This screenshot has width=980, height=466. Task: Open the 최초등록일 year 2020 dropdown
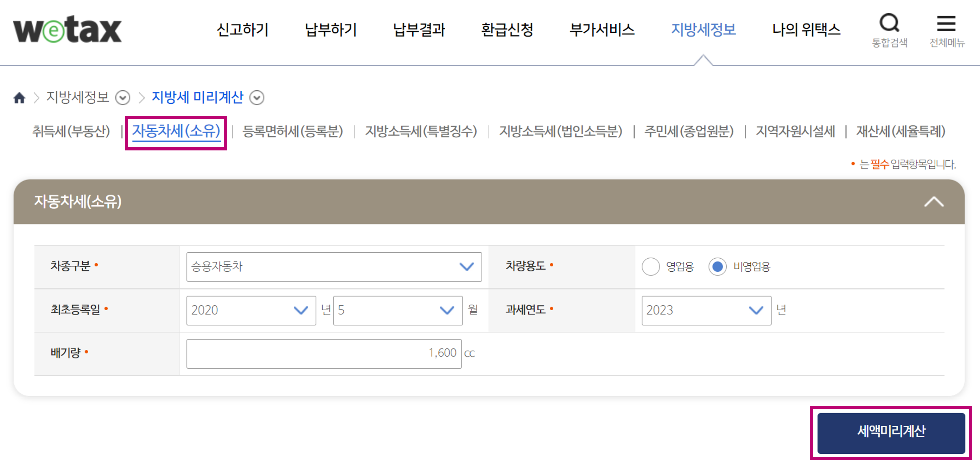(251, 310)
